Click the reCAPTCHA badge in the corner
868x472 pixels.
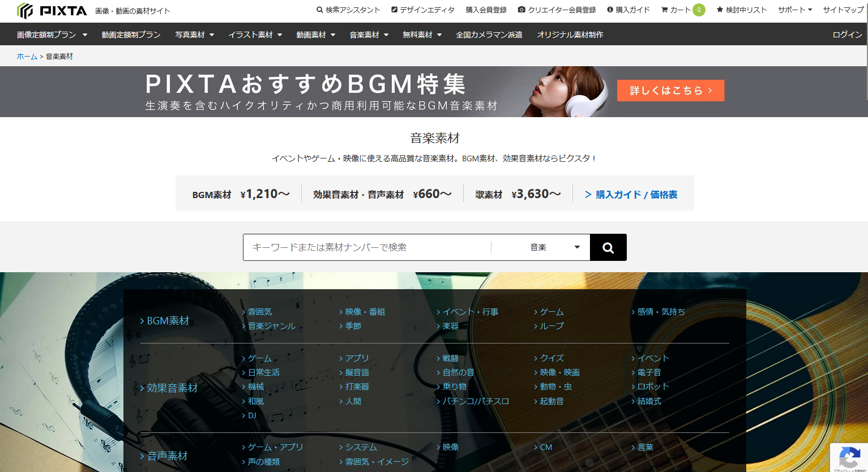850,460
